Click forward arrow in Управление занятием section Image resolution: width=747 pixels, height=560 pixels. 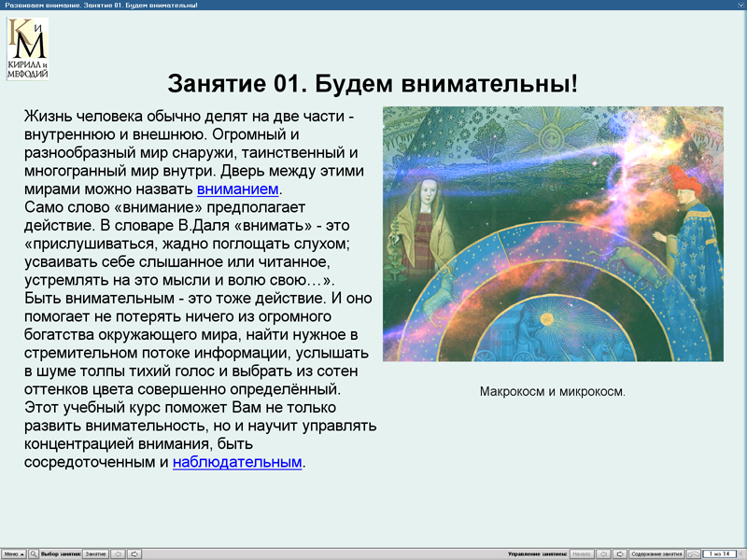pyautogui.click(x=621, y=553)
